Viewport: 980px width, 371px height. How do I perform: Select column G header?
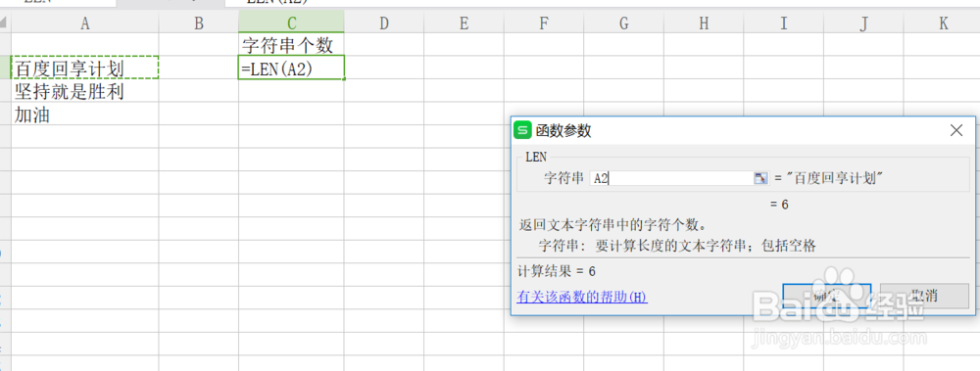623,23
